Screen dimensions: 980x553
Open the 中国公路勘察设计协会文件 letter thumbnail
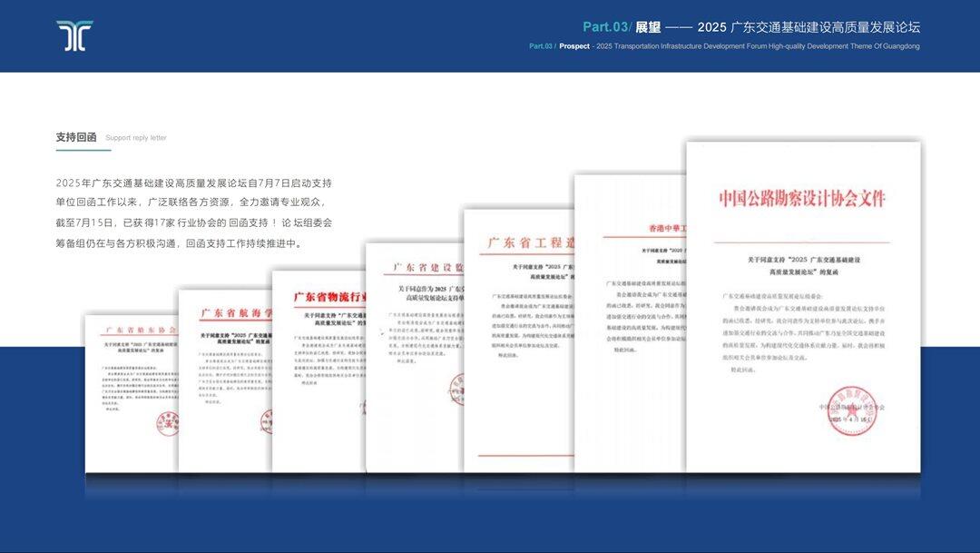[x=803, y=307]
